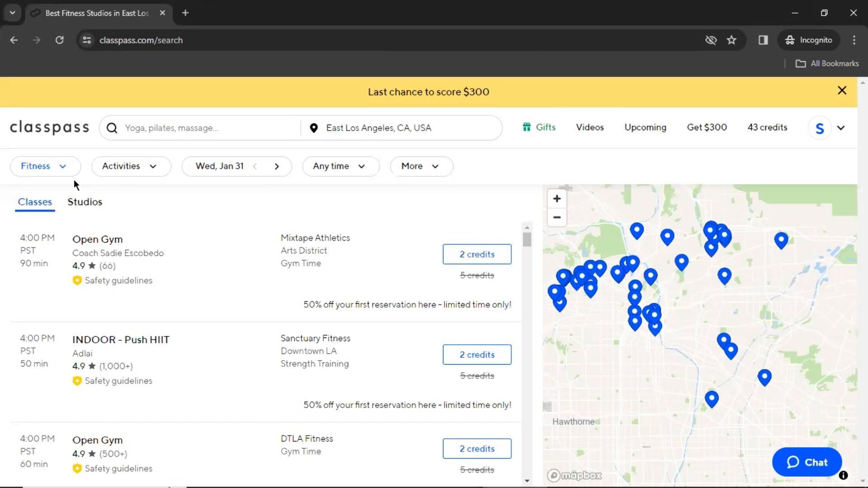Bookmark this page with the star icon
This screenshot has width=868, height=488.
pos(731,40)
